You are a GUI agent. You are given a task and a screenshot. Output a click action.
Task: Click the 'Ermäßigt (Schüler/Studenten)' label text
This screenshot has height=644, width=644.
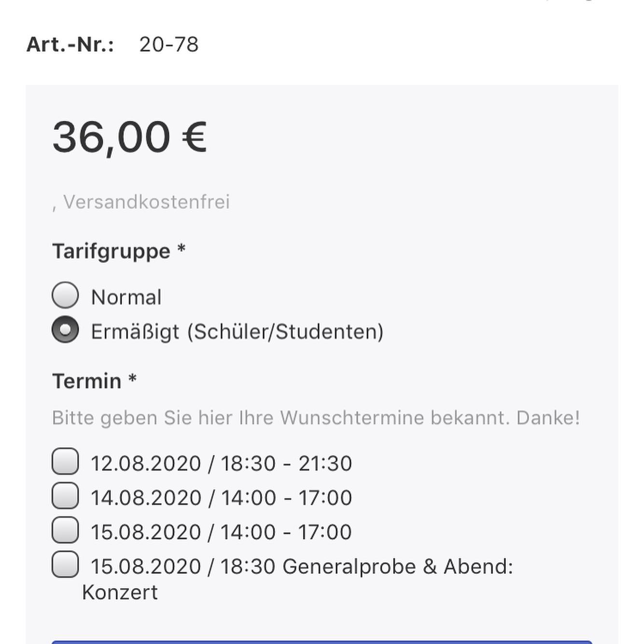tap(237, 332)
